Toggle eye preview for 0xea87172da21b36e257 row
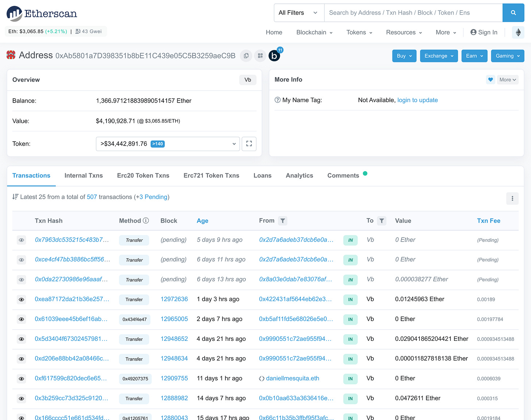The width and height of the screenshot is (531, 420). point(22,300)
